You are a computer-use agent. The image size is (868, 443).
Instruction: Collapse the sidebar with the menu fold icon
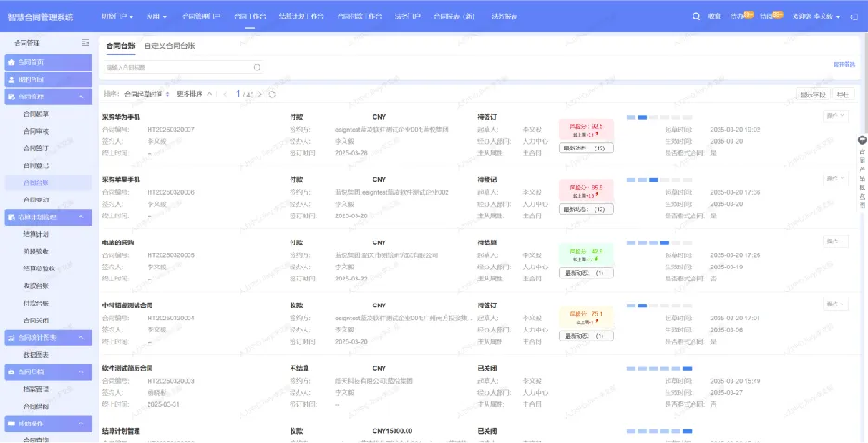click(x=85, y=43)
